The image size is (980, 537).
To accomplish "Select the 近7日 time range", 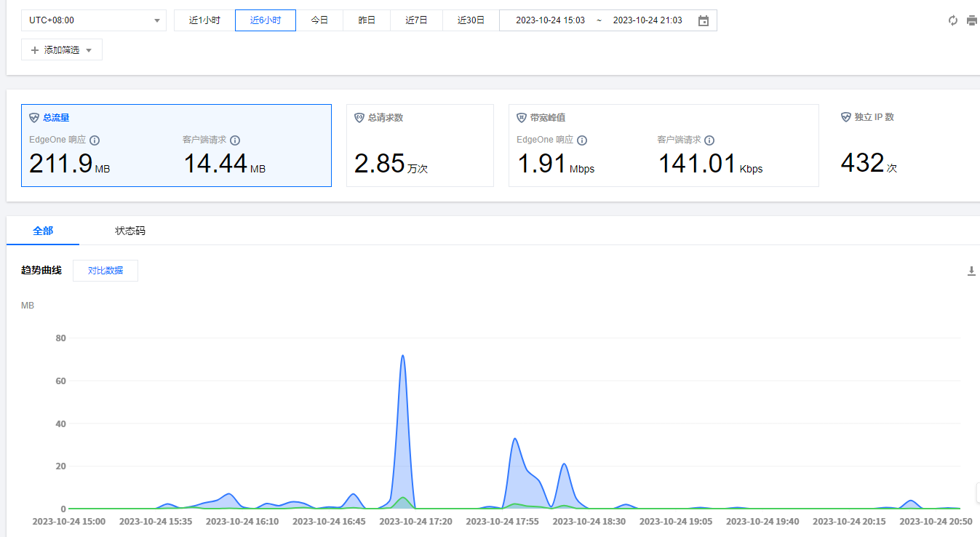I will (x=416, y=20).
